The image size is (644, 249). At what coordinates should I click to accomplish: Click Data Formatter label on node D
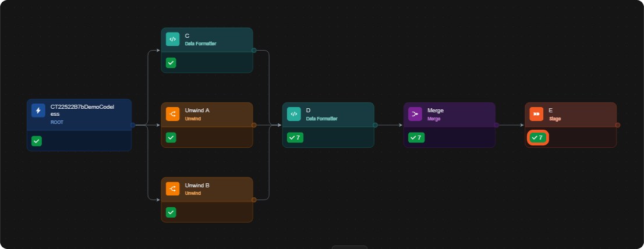pos(321,119)
